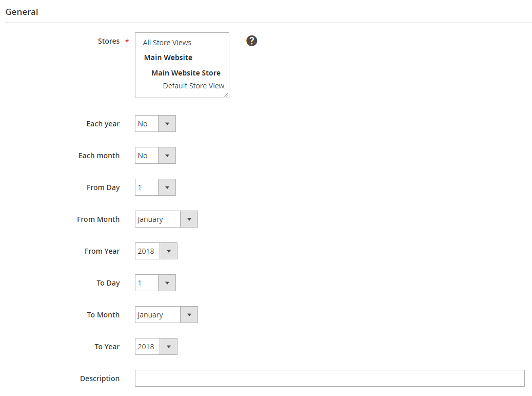Open the From Month dropdown

click(166, 219)
